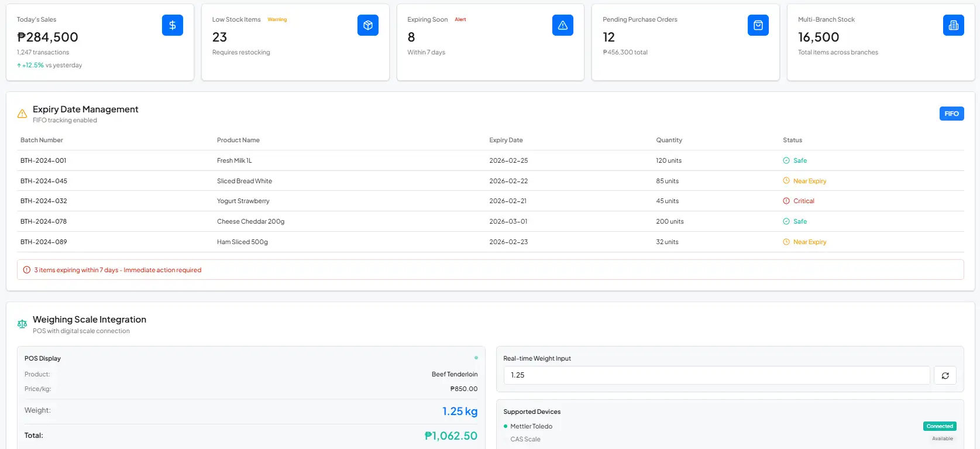Click the Critical status text
Screen dimensions: 980x449
tap(804, 201)
